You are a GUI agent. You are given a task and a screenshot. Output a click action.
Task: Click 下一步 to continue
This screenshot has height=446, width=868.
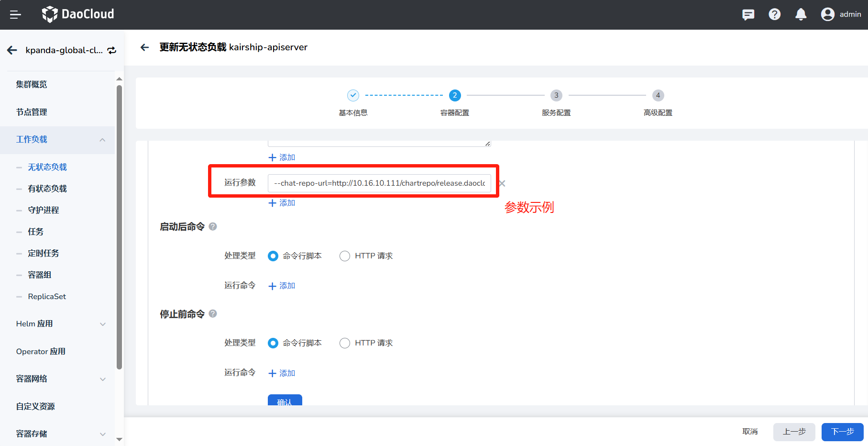click(x=842, y=432)
